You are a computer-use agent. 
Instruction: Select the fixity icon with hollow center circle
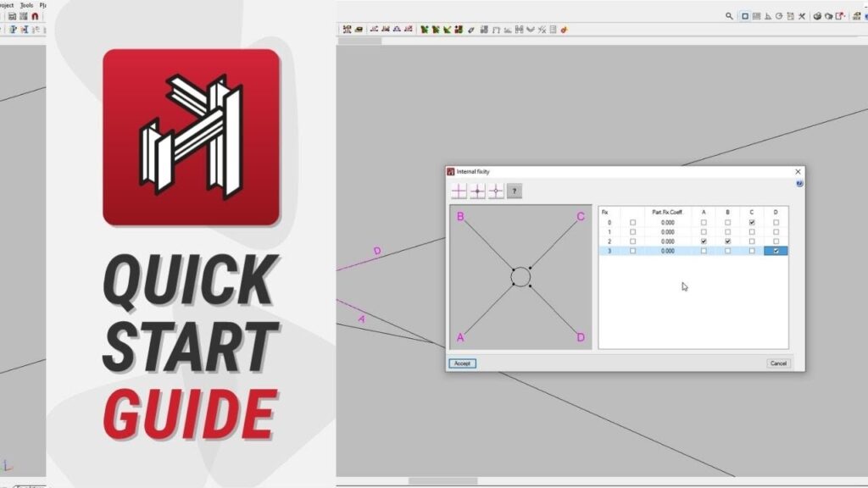496,191
